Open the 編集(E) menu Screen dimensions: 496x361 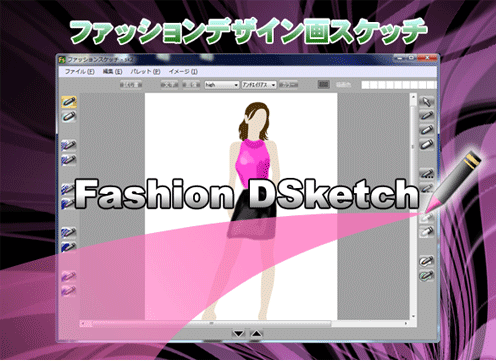click(x=112, y=71)
